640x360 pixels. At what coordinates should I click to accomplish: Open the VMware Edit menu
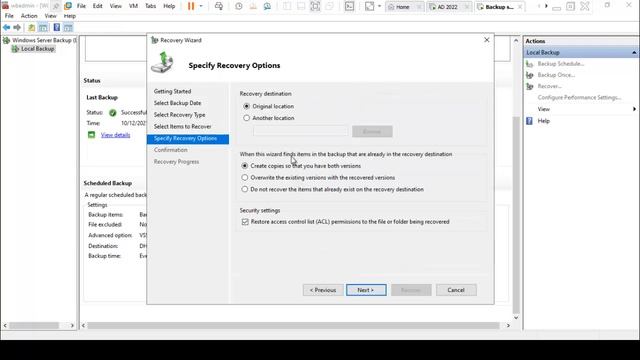click(x=98, y=6)
